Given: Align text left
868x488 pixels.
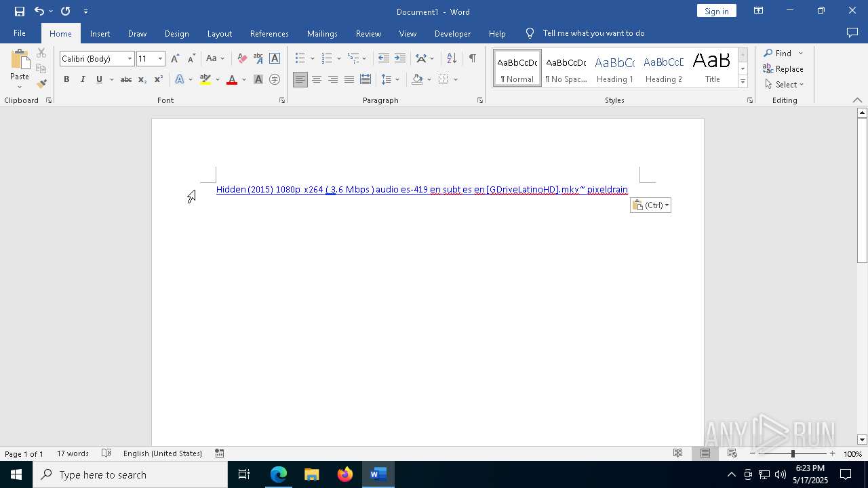Looking at the screenshot, I should [300, 80].
